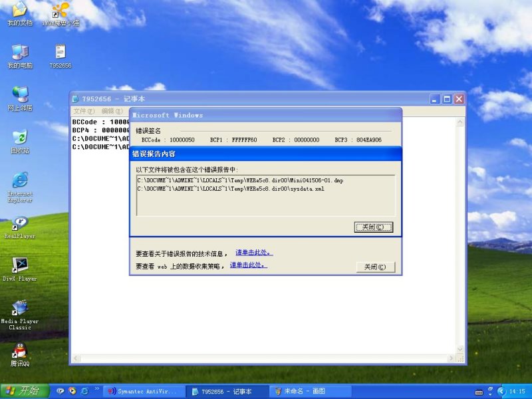Open DivX Player shortcut
Image resolution: width=532 pixels, height=399 pixels.
(19, 267)
